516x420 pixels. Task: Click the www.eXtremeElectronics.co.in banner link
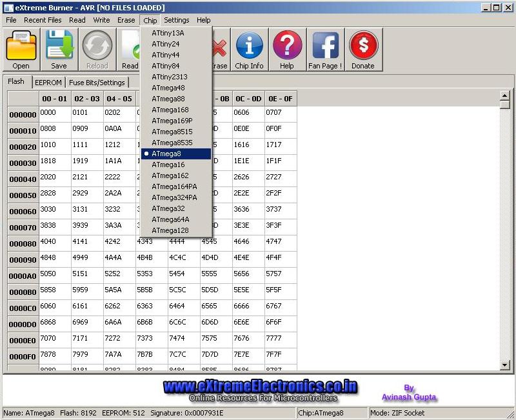[x=261, y=386]
